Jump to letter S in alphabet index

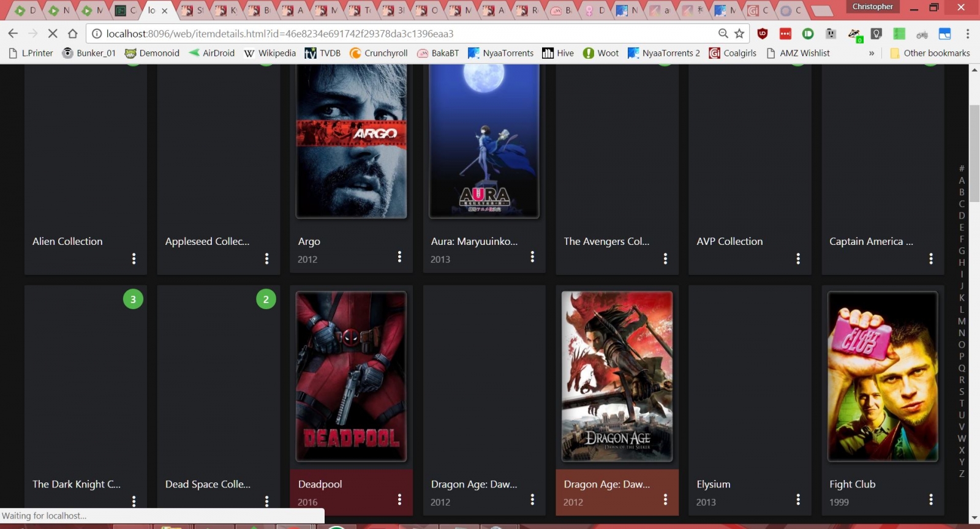coord(962,391)
